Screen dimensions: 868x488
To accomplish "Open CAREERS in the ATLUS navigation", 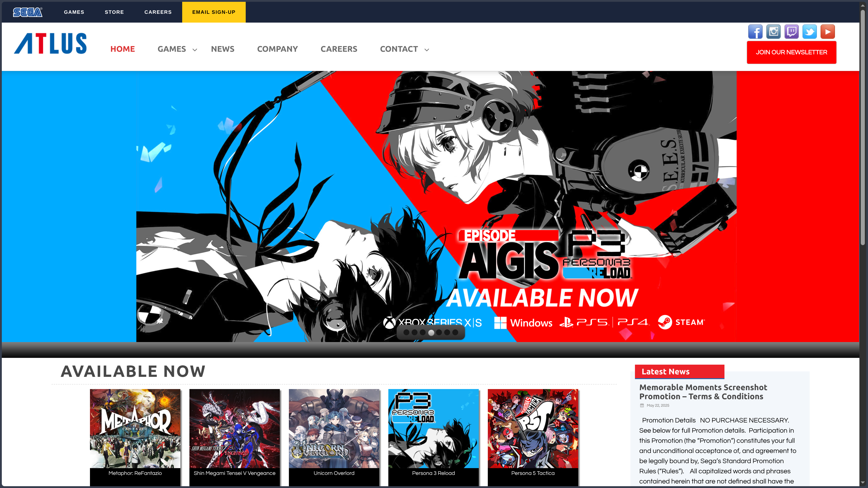I will tap(339, 49).
